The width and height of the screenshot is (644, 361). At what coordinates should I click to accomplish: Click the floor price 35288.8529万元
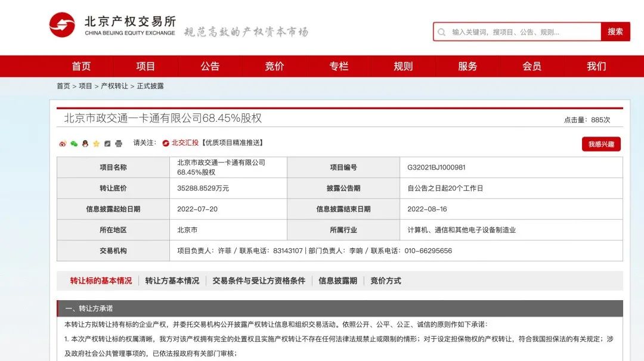(x=203, y=189)
